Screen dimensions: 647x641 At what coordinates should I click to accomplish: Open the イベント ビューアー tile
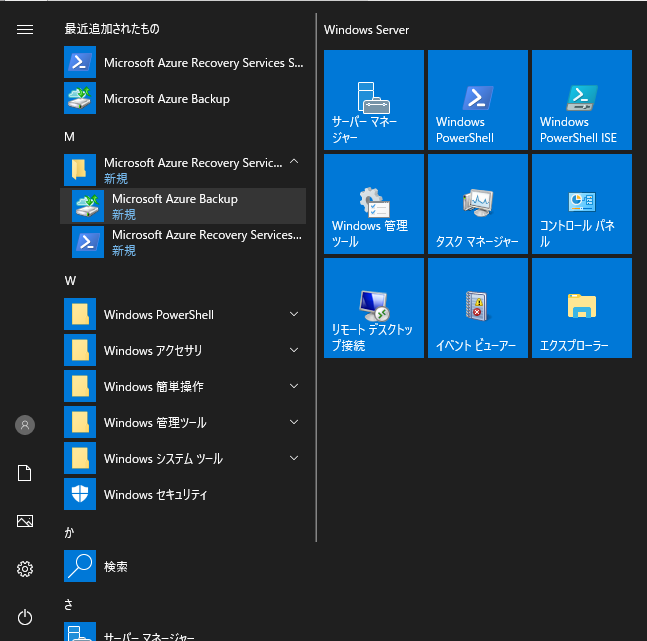478,308
